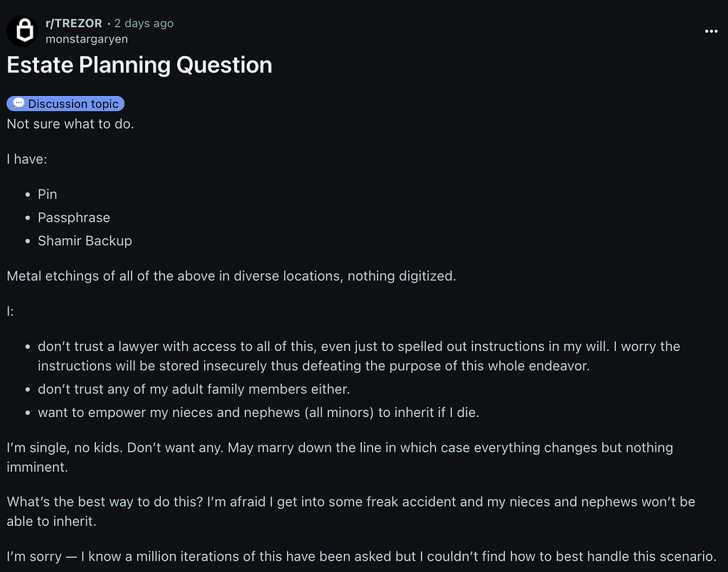Click the "Pin" bullet item

[48, 195]
